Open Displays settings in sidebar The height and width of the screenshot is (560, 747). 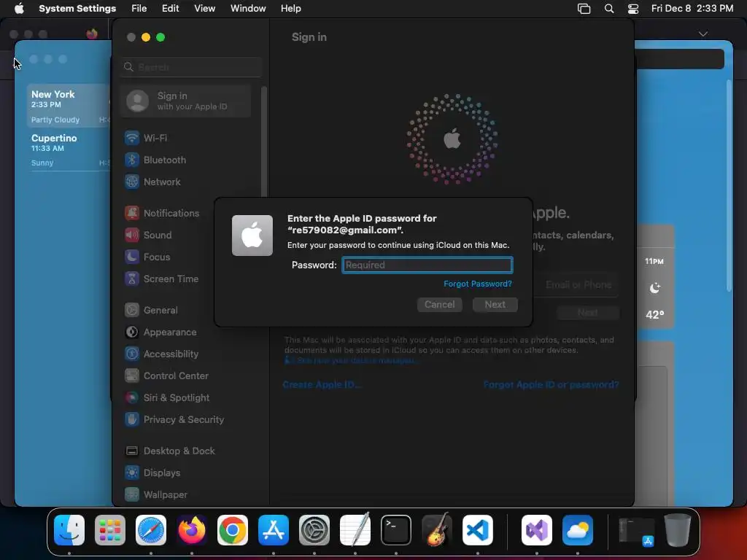coord(152,473)
